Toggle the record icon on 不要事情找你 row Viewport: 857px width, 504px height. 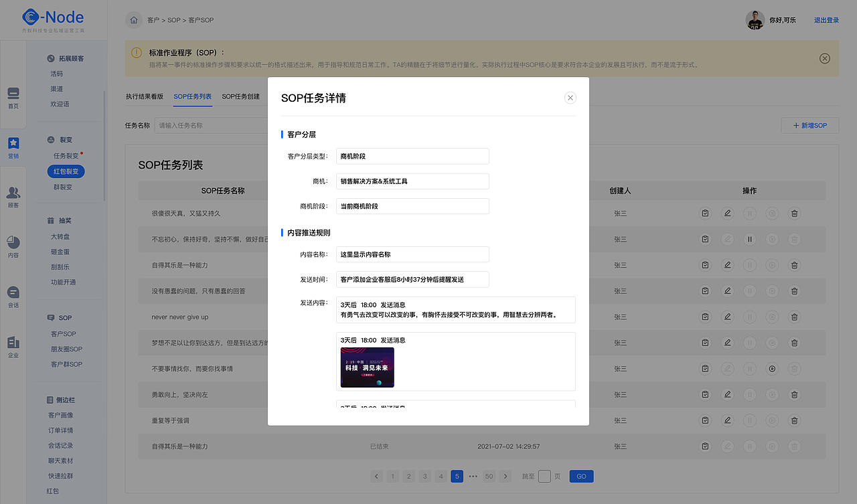point(771,369)
